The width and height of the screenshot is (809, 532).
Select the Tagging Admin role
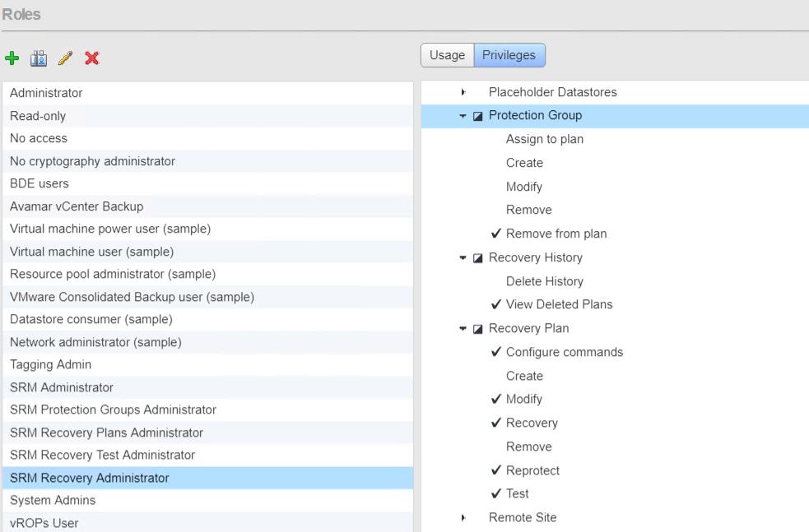tap(208, 365)
